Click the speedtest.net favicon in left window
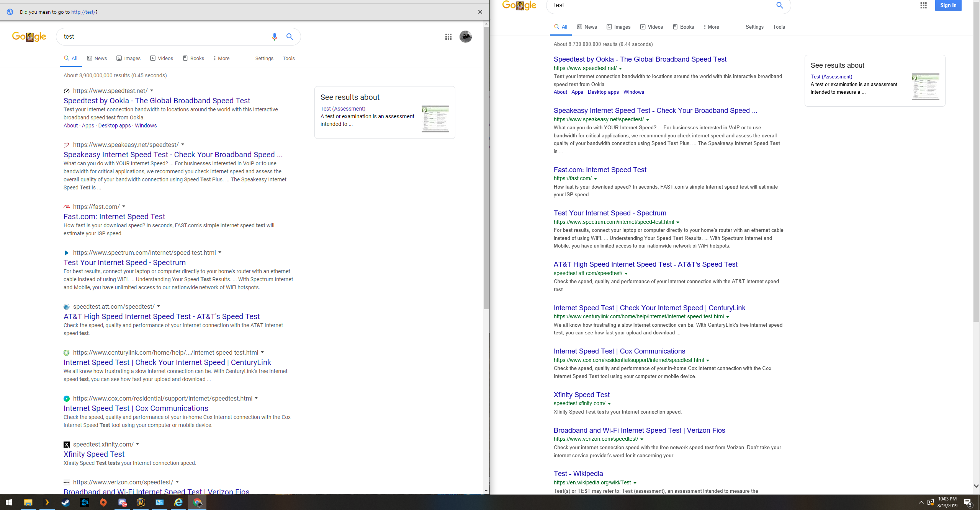The image size is (980, 510). point(67,91)
